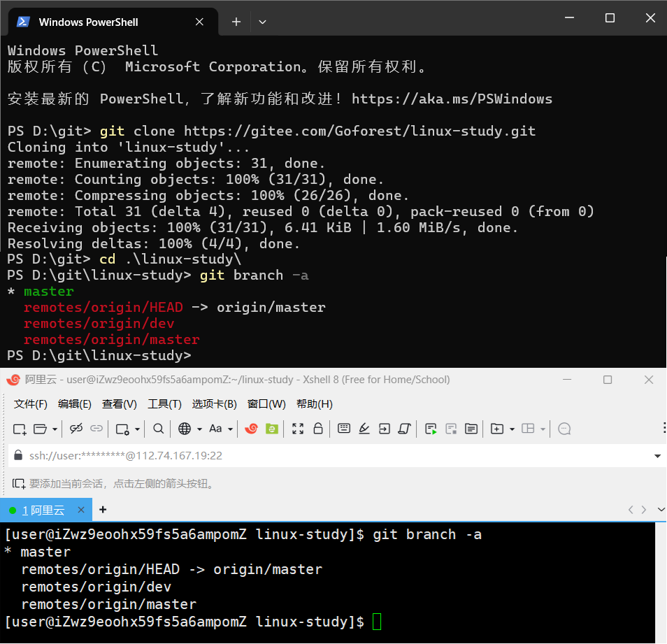Expand the folder-plus dropdown arrow
Image resolution: width=667 pixels, height=644 pixels.
coord(512,429)
